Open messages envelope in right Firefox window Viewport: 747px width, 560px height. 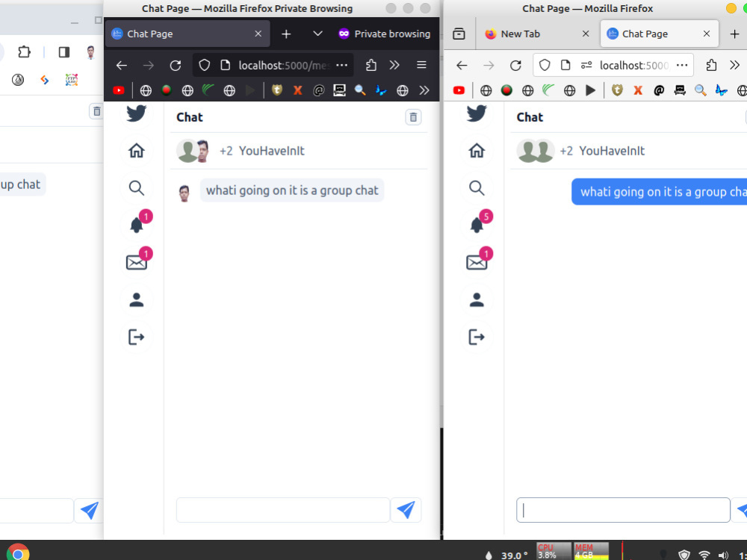tap(477, 262)
